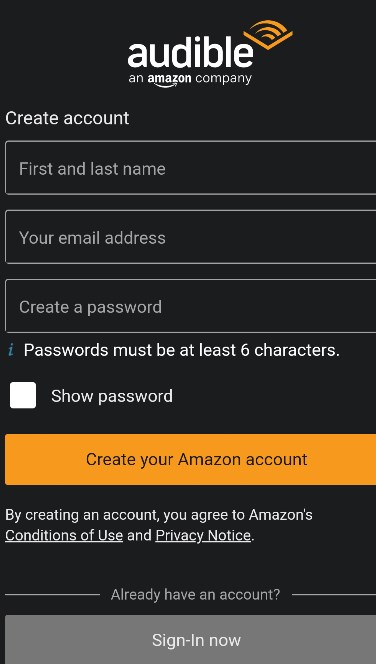Click the divider line left of Already have an account
The height and width of the screenshot is (664, 376).
(53, 595)
